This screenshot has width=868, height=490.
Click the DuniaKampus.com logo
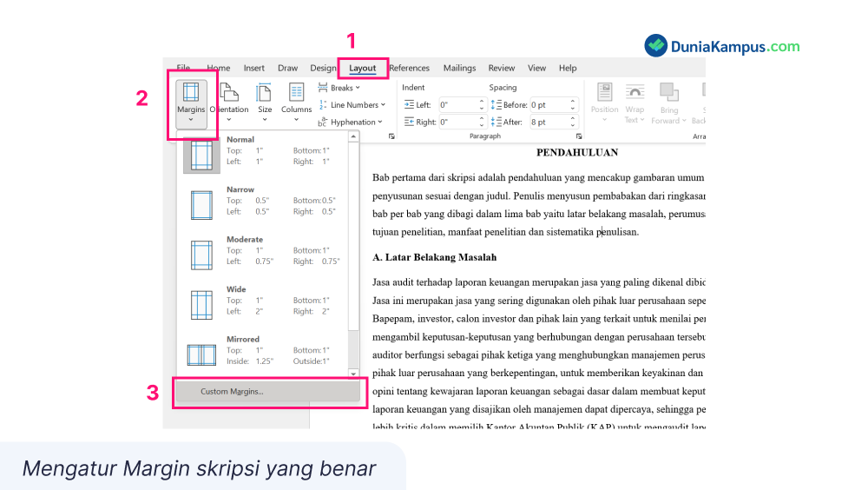tap(722, 46)
